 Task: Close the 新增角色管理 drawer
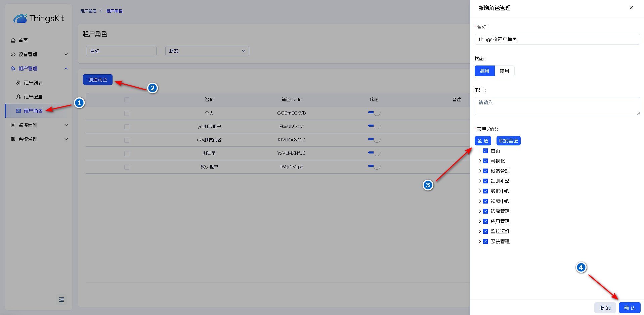[631, 8]
